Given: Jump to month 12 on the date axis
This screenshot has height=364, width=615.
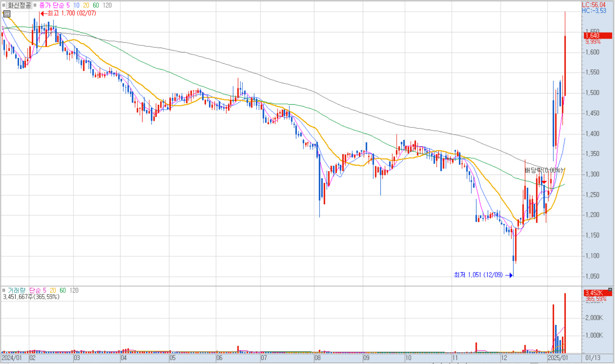Looking at the screenshot, I should [x=504, y=358].
